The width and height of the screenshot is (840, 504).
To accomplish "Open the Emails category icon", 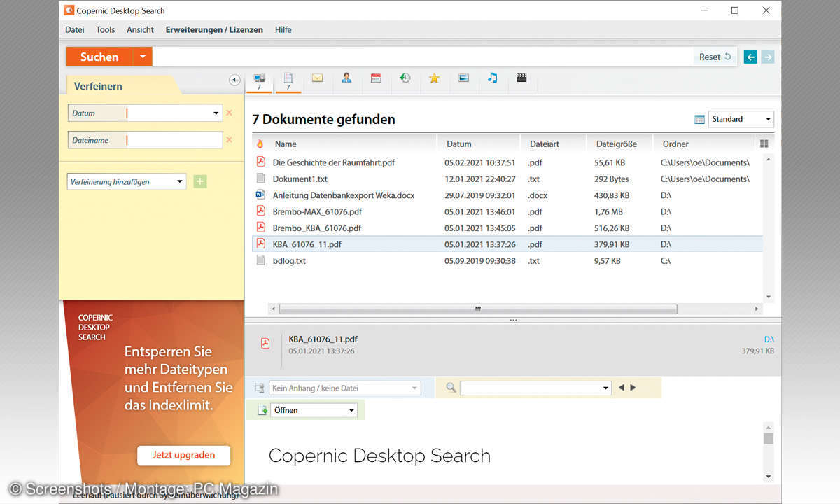I will click(x=317, y=78).
